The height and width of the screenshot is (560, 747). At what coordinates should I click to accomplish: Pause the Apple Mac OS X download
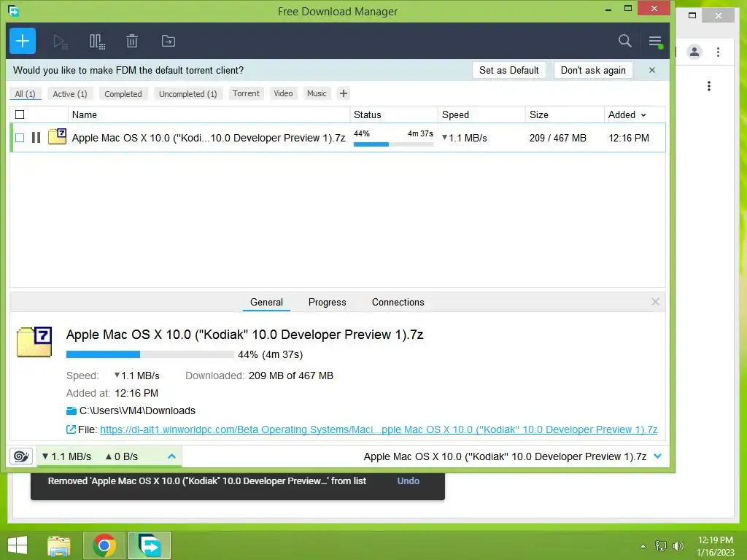point(36,138)
